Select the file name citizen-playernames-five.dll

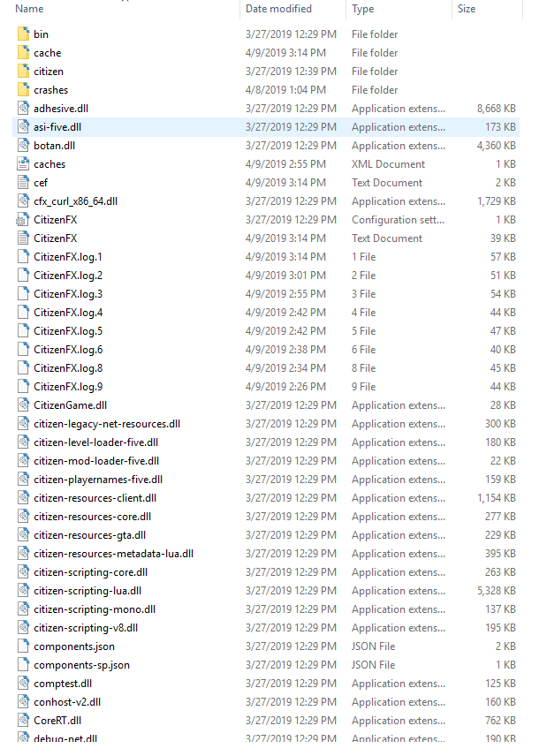tap(98, 480)
